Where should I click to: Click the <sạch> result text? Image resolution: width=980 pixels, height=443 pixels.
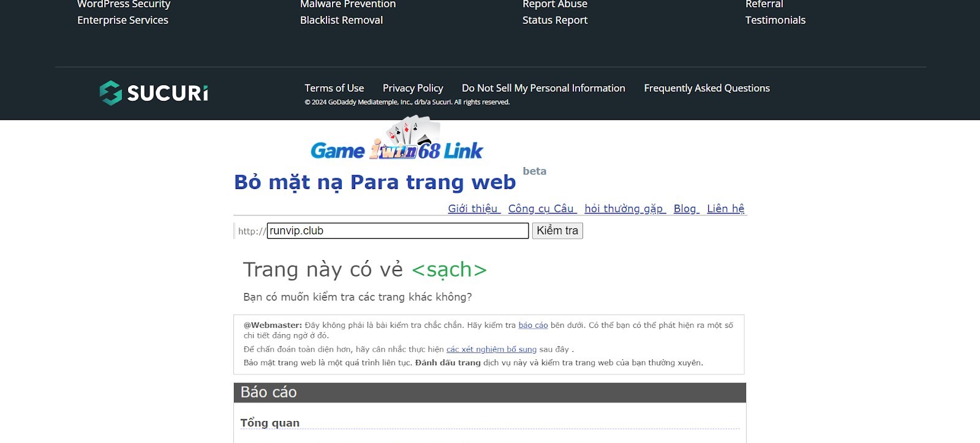[x=450, y=270]
